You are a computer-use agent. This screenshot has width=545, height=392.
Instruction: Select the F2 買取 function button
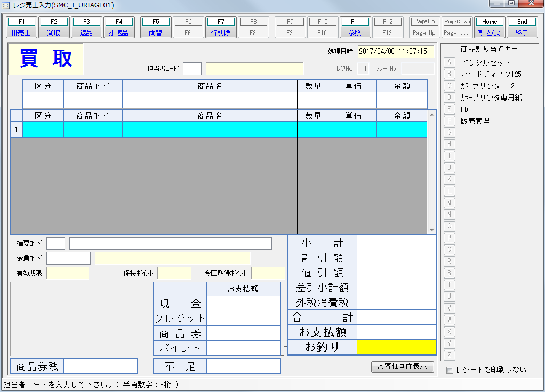54,27
